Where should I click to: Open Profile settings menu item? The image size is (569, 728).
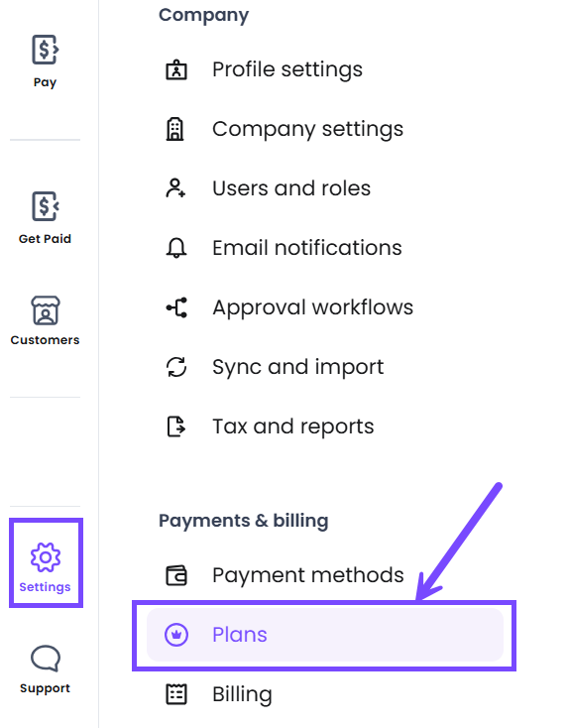point(287,69)
